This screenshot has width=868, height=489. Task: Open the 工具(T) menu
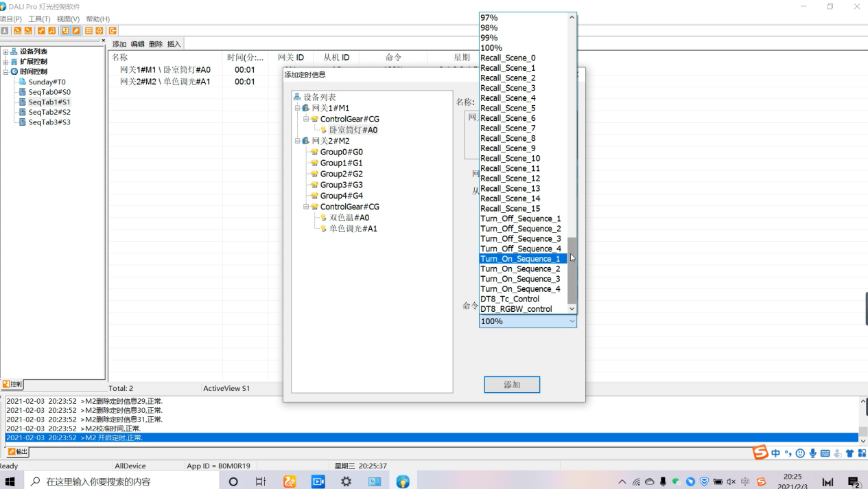click(39, 19)
